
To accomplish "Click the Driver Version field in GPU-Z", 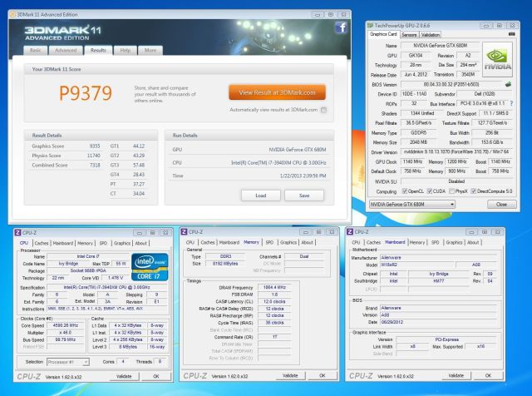I will tap(456, 151).
